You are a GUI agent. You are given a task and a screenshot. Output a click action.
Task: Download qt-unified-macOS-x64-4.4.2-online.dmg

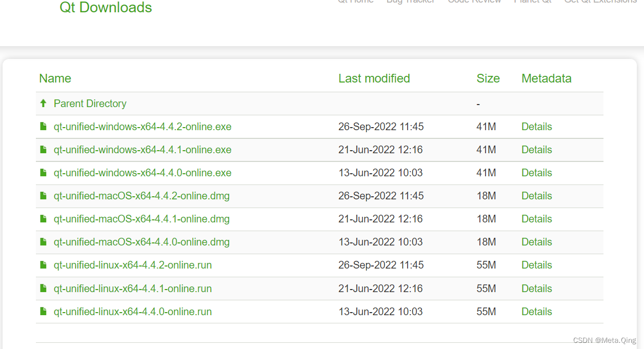point(142,196)
